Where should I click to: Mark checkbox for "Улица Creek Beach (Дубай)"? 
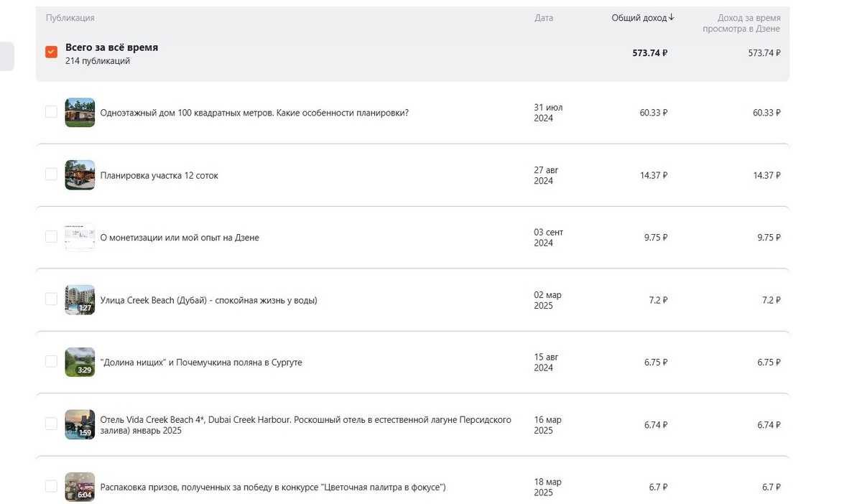pos(51,299)
